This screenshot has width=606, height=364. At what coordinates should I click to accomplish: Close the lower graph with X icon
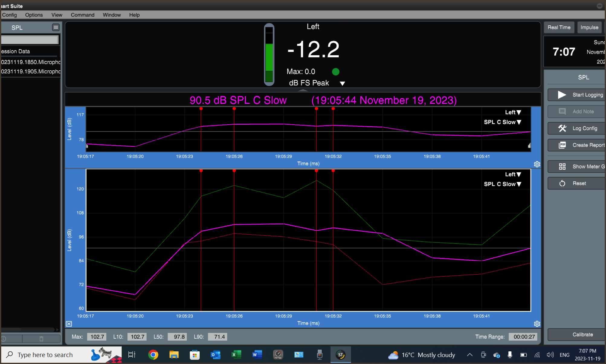[x=69, y=324]
